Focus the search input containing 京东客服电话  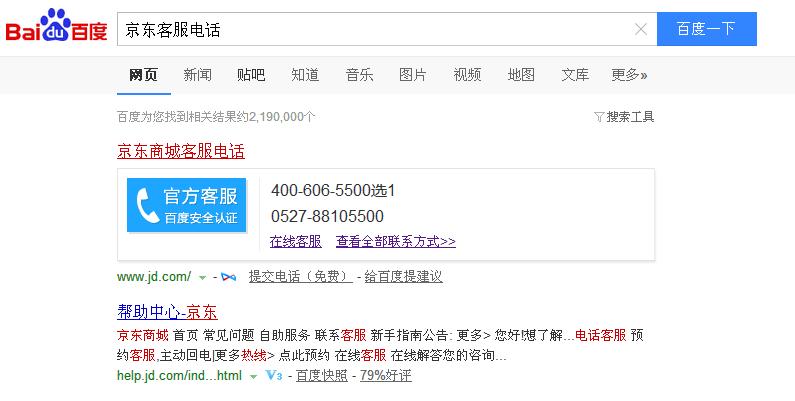pos(370,29)
